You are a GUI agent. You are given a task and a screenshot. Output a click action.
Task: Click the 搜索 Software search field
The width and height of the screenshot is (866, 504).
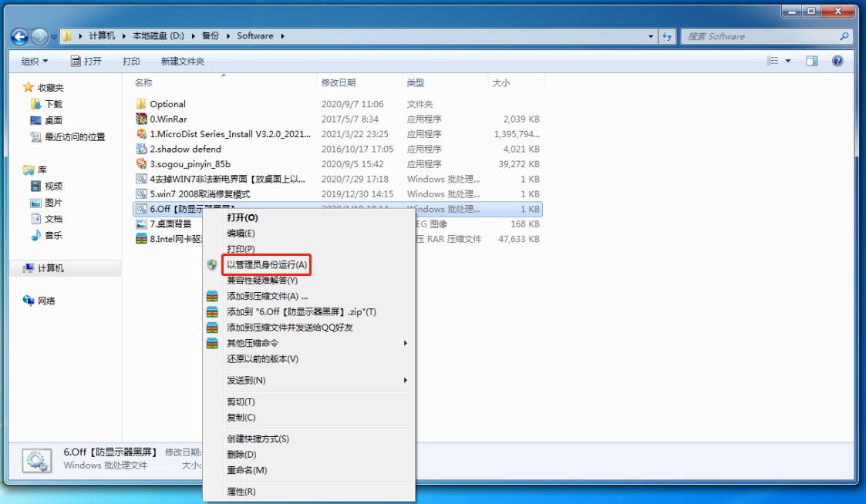click(x=760, y=36)
